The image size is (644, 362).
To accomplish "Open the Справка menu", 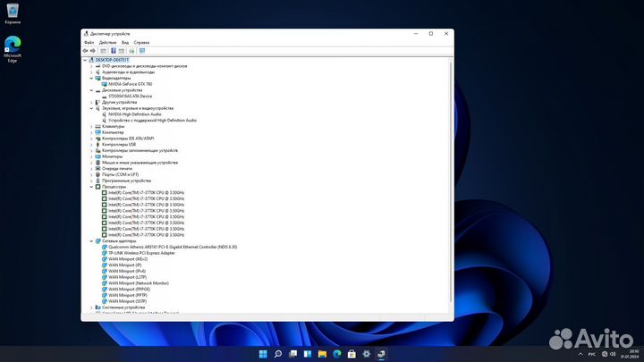I will [x=141, y=43].
